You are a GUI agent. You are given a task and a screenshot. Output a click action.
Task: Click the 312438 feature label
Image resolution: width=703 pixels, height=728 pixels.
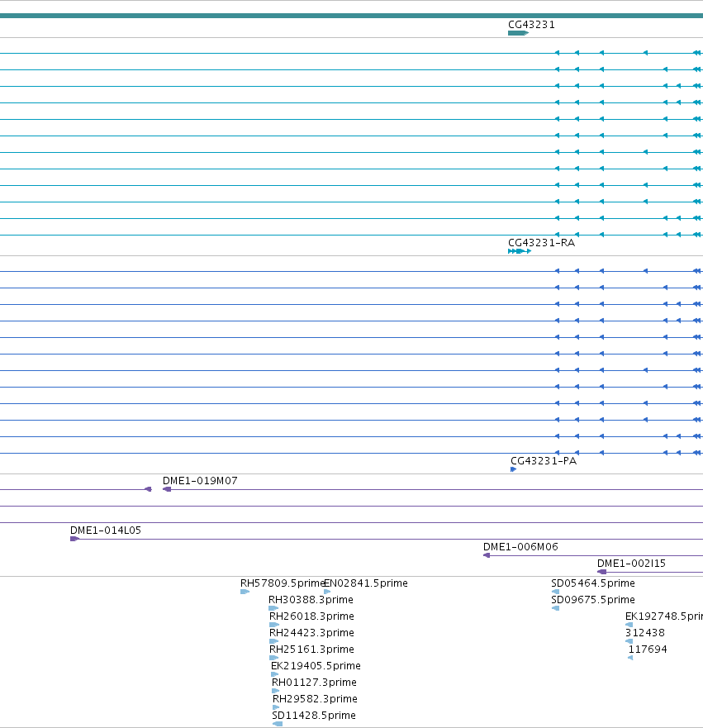pos(645,633)
